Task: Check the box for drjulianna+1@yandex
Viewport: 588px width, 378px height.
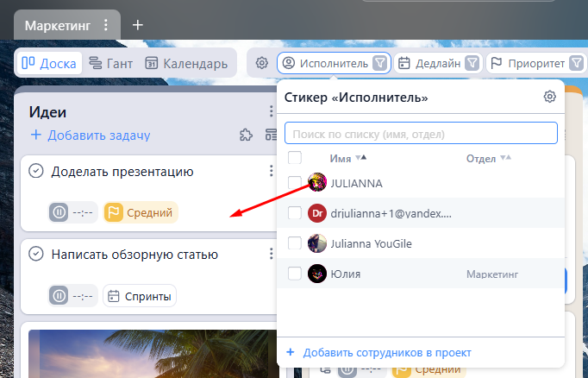Action: coord(295,213)
